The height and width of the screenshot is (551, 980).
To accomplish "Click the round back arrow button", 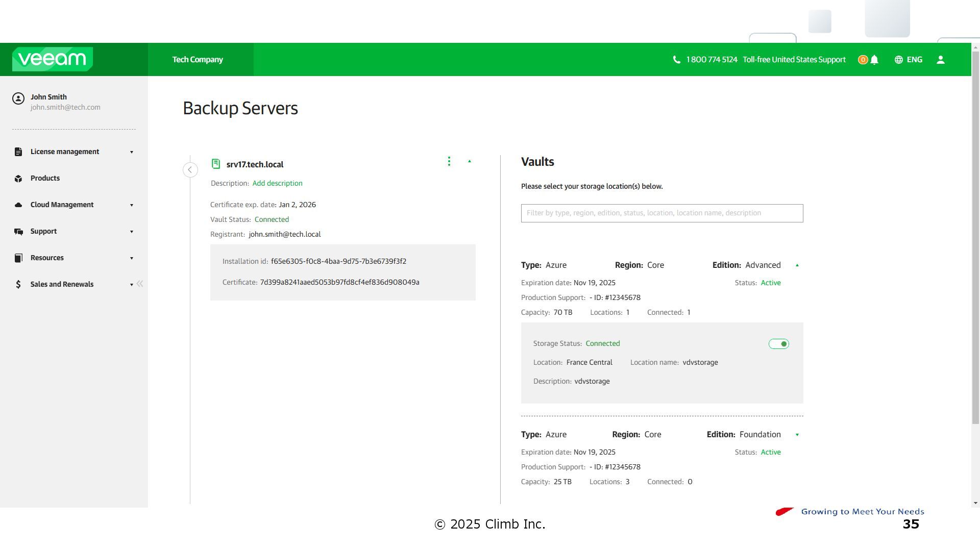I will (190, 170).
